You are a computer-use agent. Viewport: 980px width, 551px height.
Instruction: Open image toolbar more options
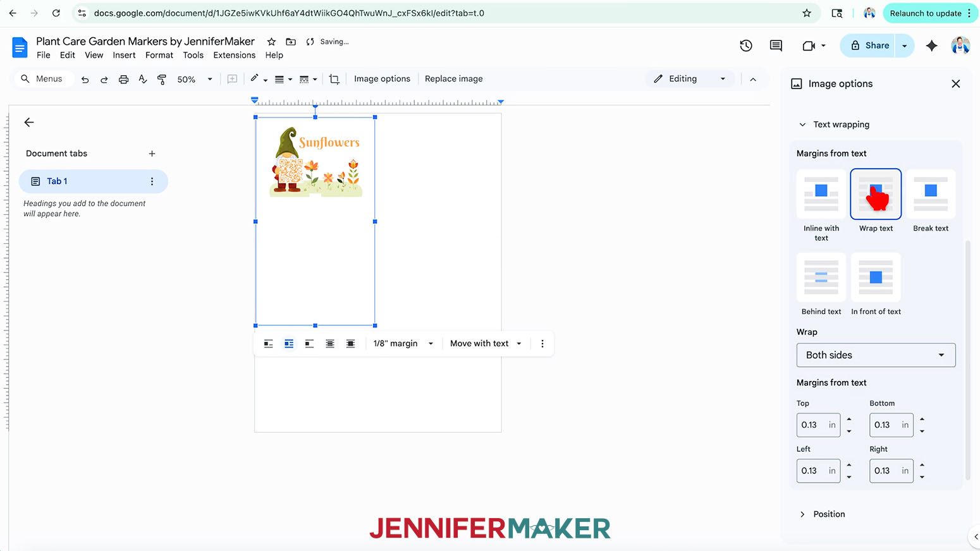click(x=542, y=344)
